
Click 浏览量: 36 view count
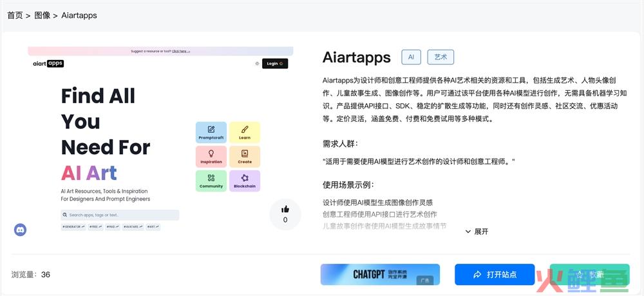[31, 274]
